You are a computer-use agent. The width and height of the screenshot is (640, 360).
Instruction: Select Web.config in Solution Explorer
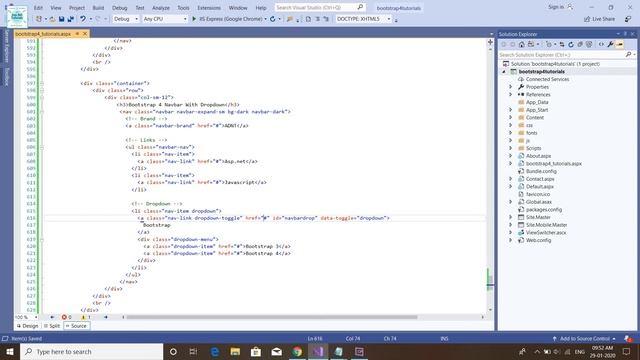[538, 240]
